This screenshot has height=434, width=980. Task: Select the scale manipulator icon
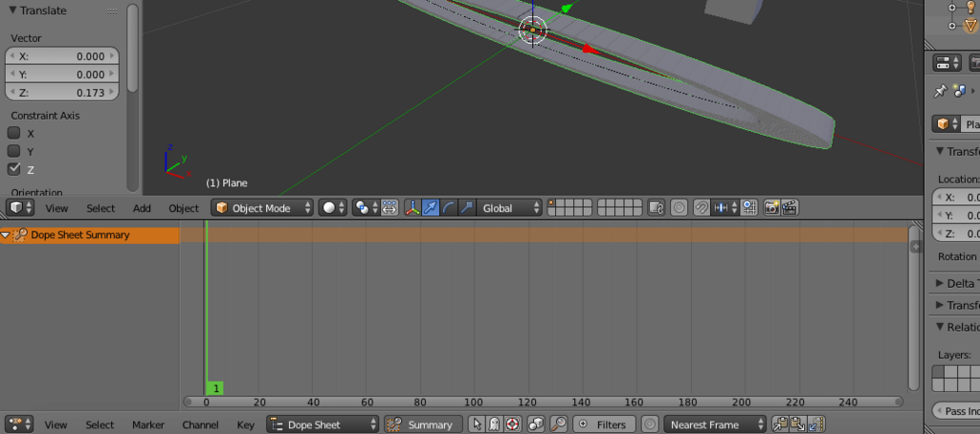pos(467,208)
